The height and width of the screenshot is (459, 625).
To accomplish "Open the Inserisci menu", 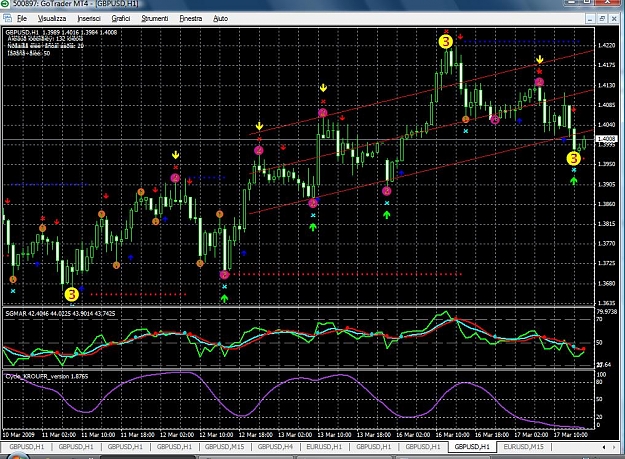I will [89, 18].
